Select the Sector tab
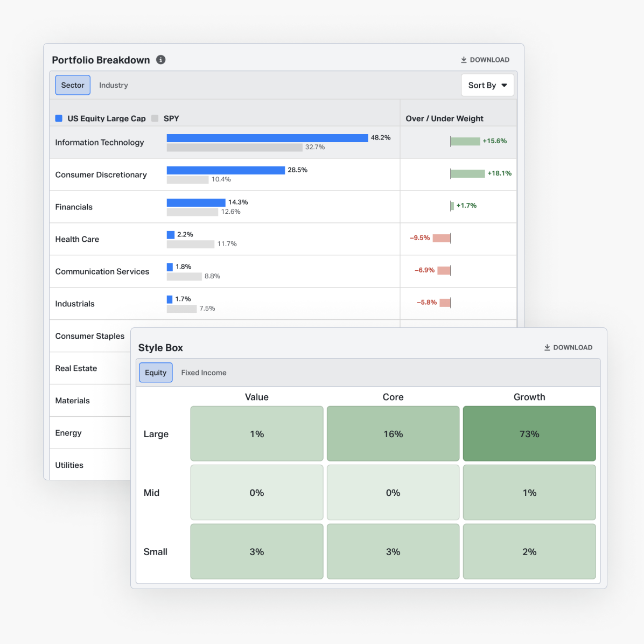 (73, 85)
